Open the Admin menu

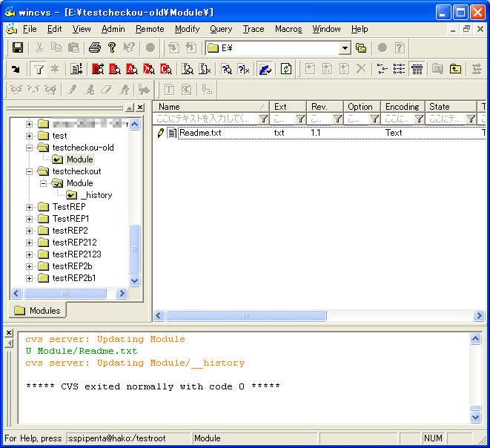113,29
